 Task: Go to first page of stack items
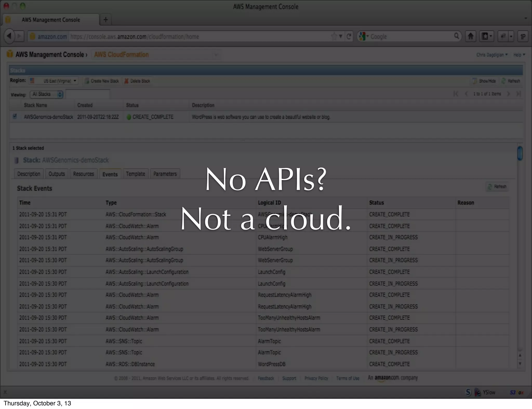pyautogui.click(x=456, y=94)
